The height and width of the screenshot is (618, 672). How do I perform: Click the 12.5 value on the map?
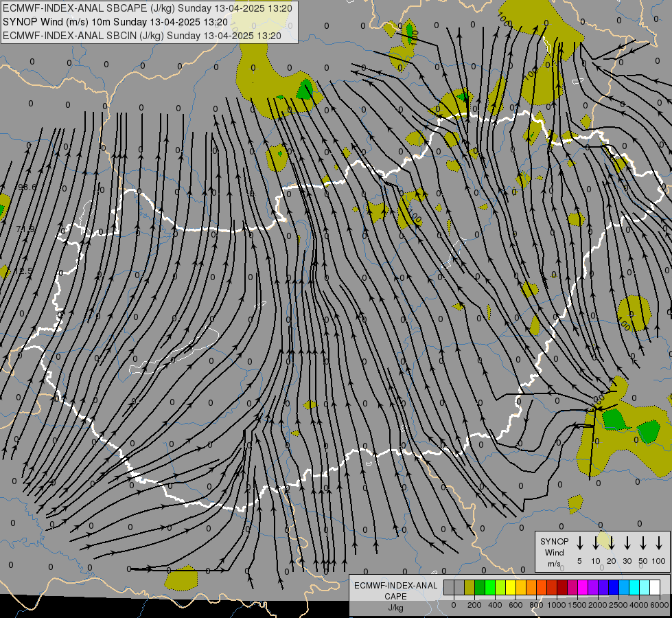[23, 271]
